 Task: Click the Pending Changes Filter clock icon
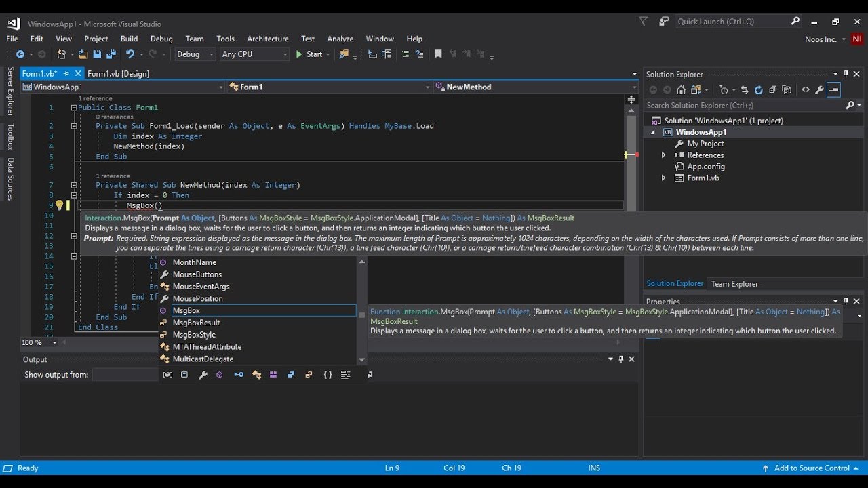tap(724, 89)
